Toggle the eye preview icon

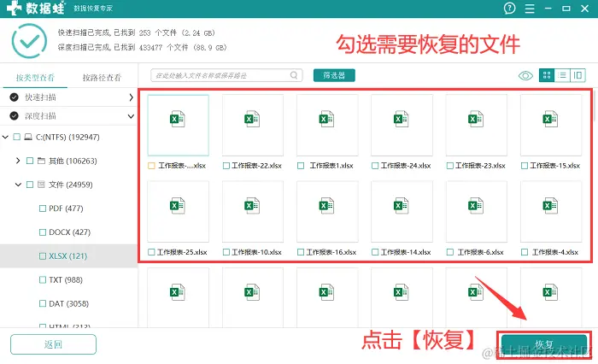point(525,75)
